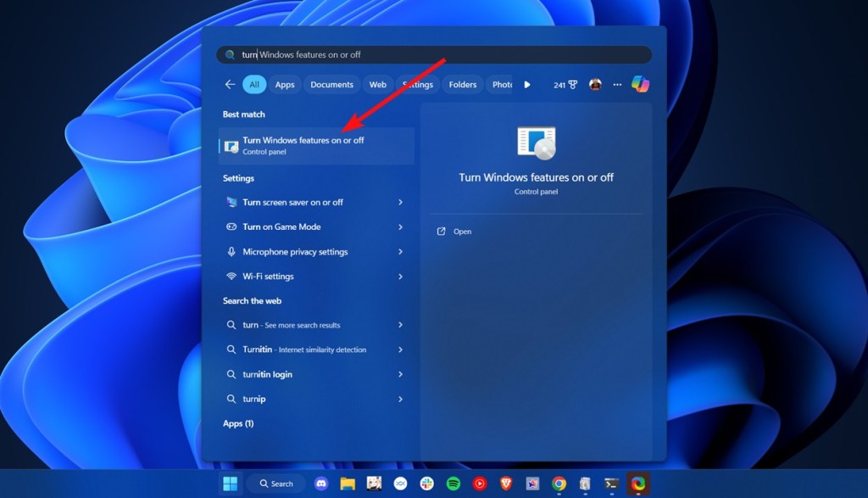Open Spotify from the taskbar
868x498 pixels.
(453, 484)
